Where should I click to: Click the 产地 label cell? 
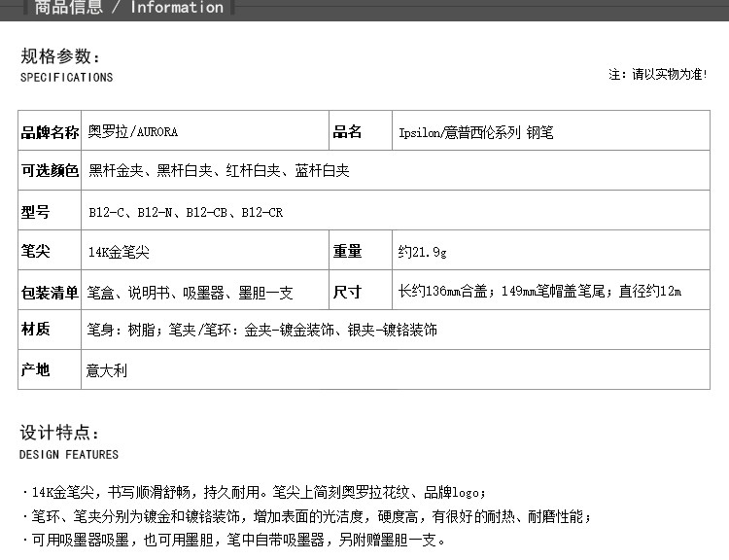coord(50,369)
